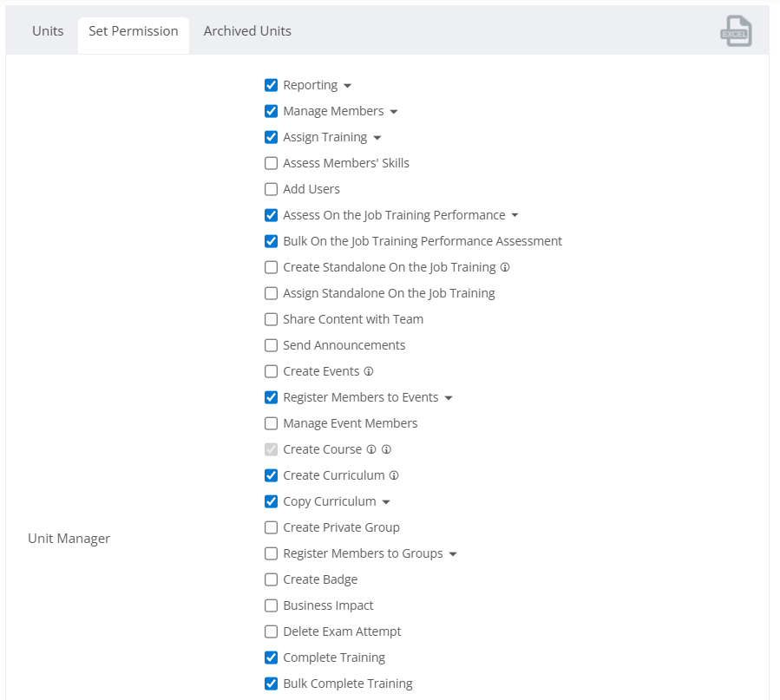This screenshot has width=780, height=700.
Task: Enable the Send Announcements checkbox
Action: 271,345
